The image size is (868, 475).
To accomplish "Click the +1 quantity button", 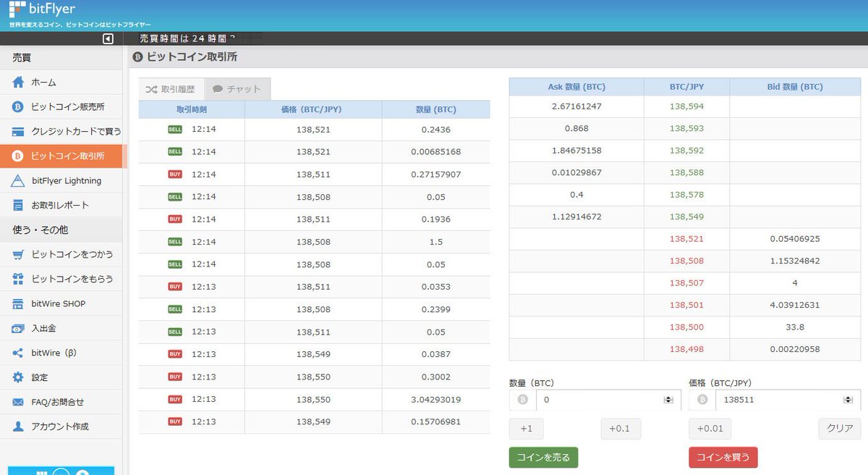I will (x=527, y=429).
